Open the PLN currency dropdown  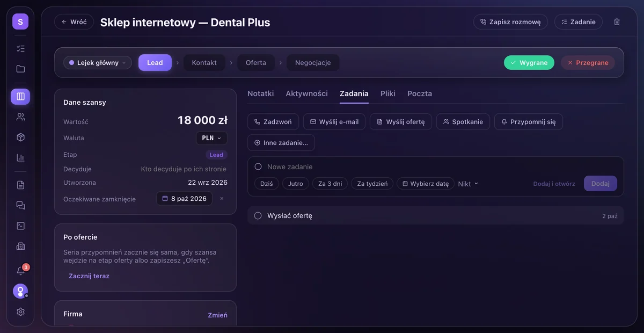click(x=211, y=138)
